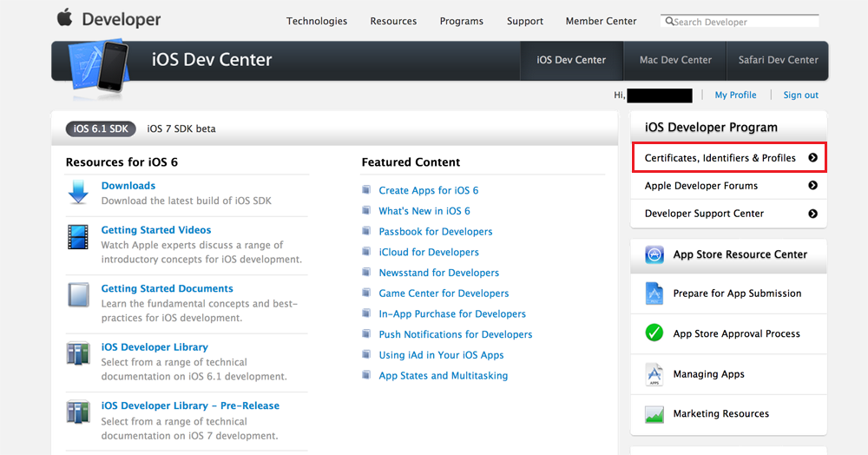Open Developer Support Center link

pyautogui.click(x=704, y=214)
